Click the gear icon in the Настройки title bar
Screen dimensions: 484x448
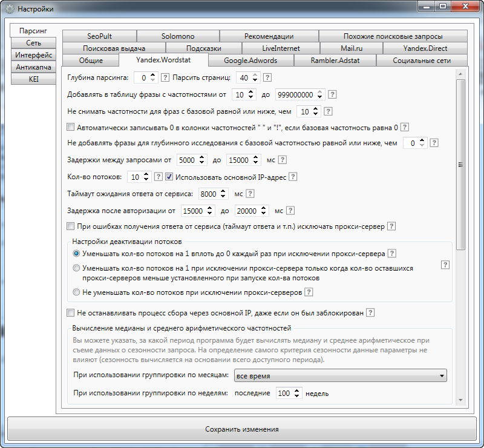(x=10, y=9)
